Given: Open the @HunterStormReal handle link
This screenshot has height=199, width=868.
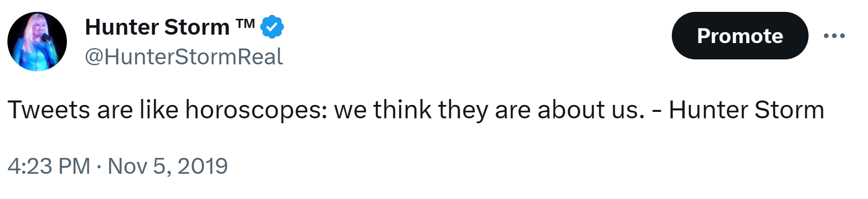Looking at the screenshot, I should pos(184,57).
